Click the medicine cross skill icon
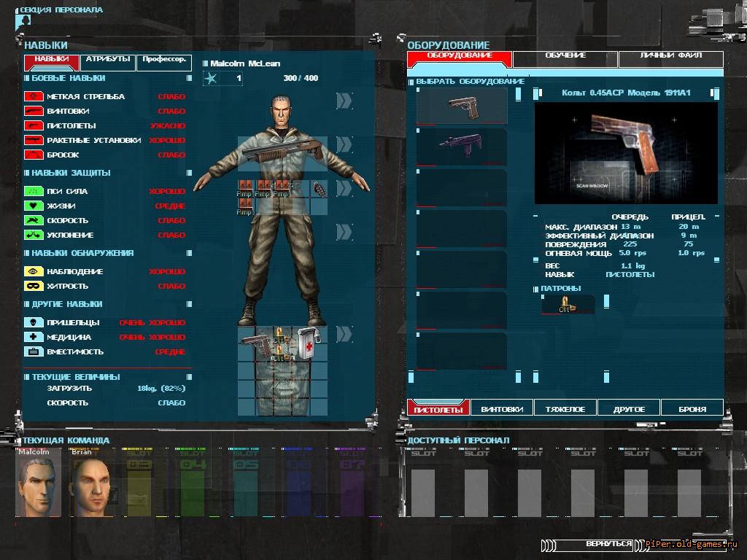Viewport: 747px width, 560px height. [x=34, y=337]
